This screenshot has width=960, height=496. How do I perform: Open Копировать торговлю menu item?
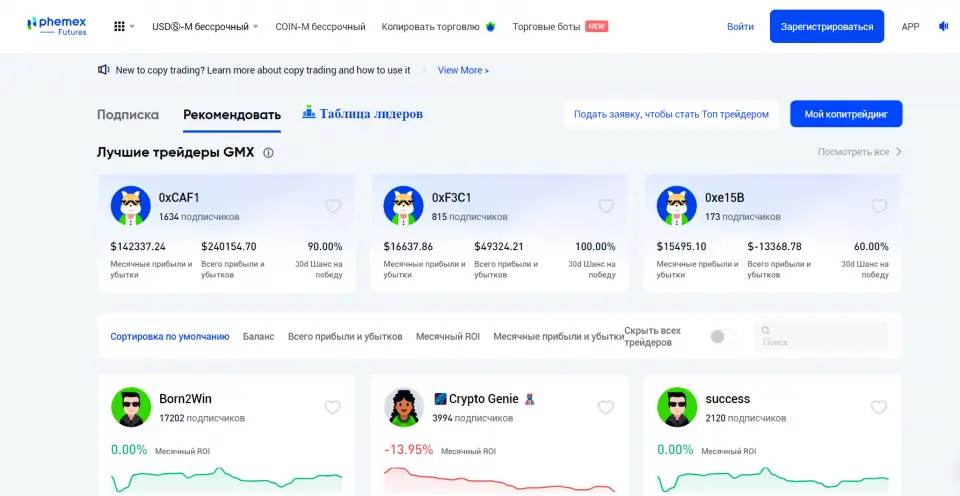tap(430, 27)
